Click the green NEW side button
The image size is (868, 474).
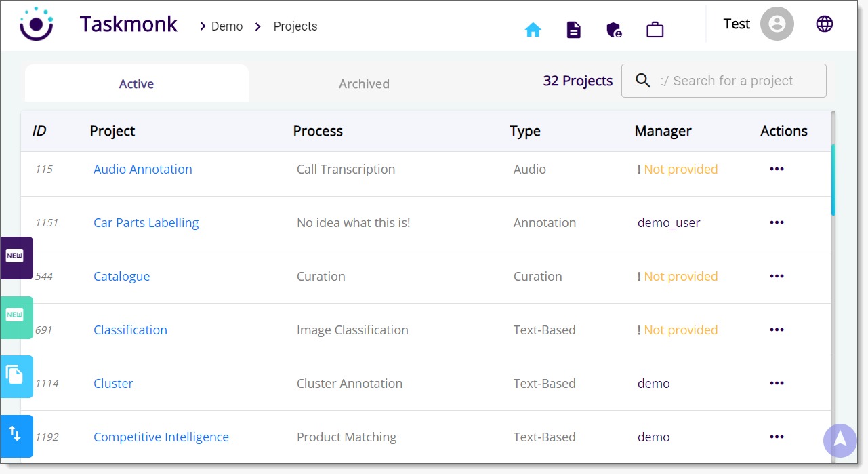click(16, 317)
